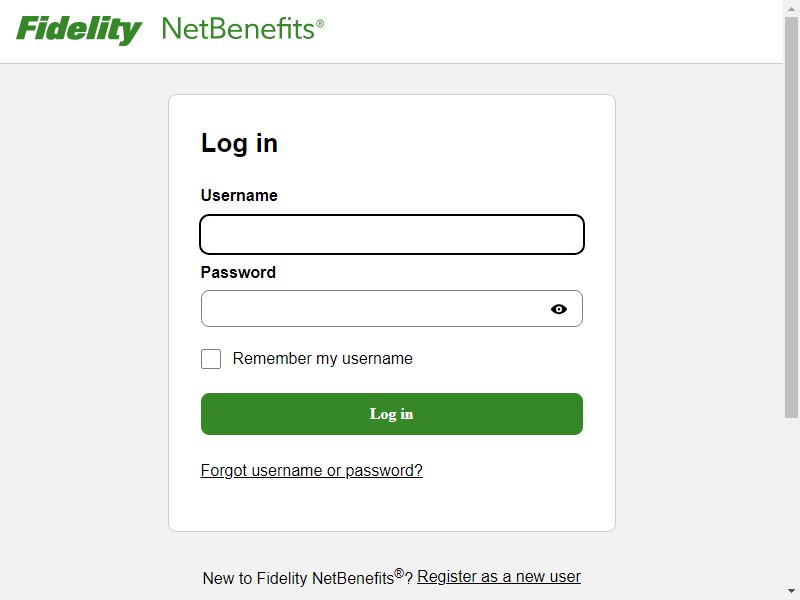Image resolution: width=800 pixels, height=600 pixels.
Task: Focus the Username input field
Action: pyautogui.click(x=392, y=235)
